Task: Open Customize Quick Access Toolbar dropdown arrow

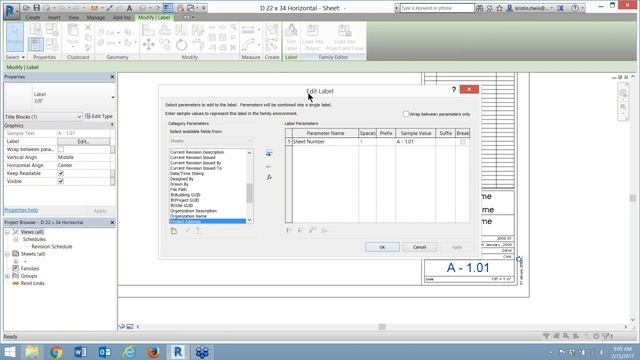Action: pos(204,8)
